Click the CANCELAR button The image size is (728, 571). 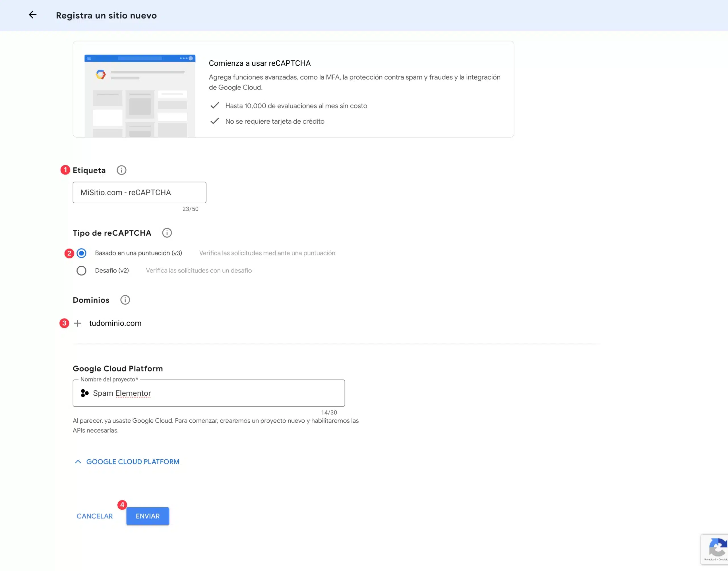pyautogui.click(x=95, y=516)
